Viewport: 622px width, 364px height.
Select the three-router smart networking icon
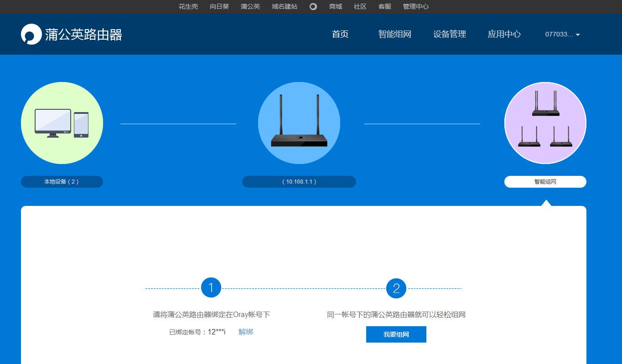545,123
